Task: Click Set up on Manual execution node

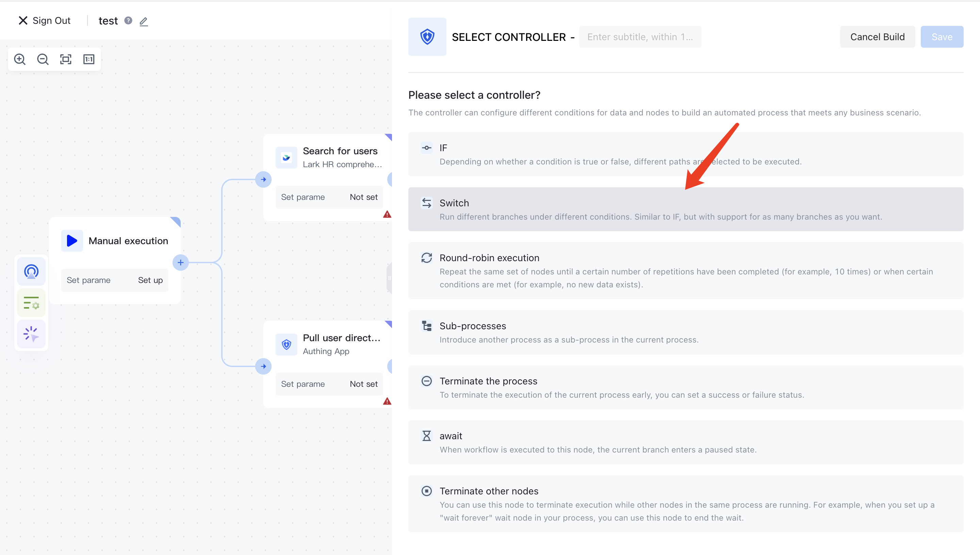Action: pos(150,280)
